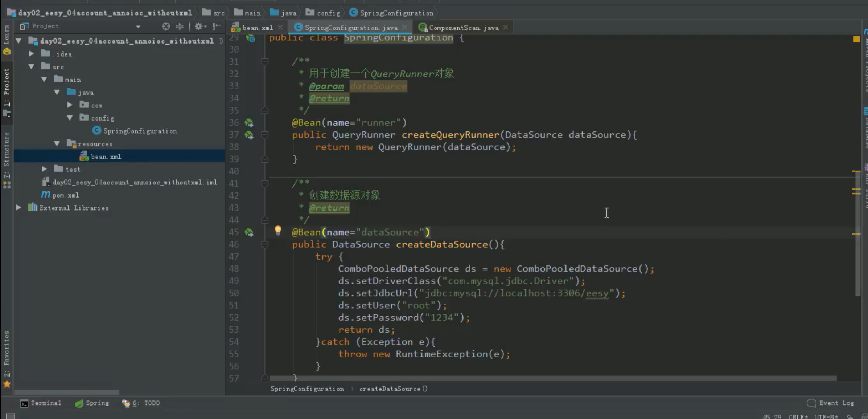Viewport: 868px width, 419px height.
Task: Select pom.xml in the project tree
Action: coord(65,195)
